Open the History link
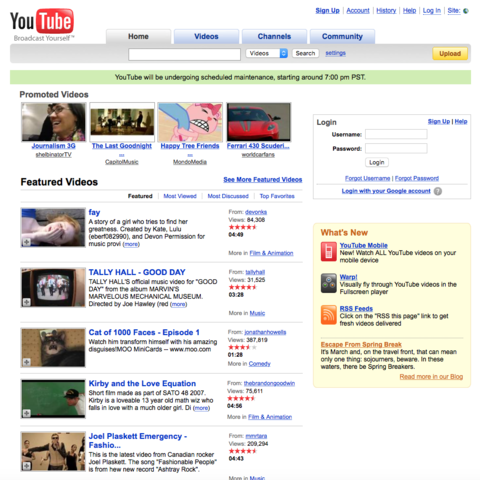Screen dimensions: 480x480 386,11
